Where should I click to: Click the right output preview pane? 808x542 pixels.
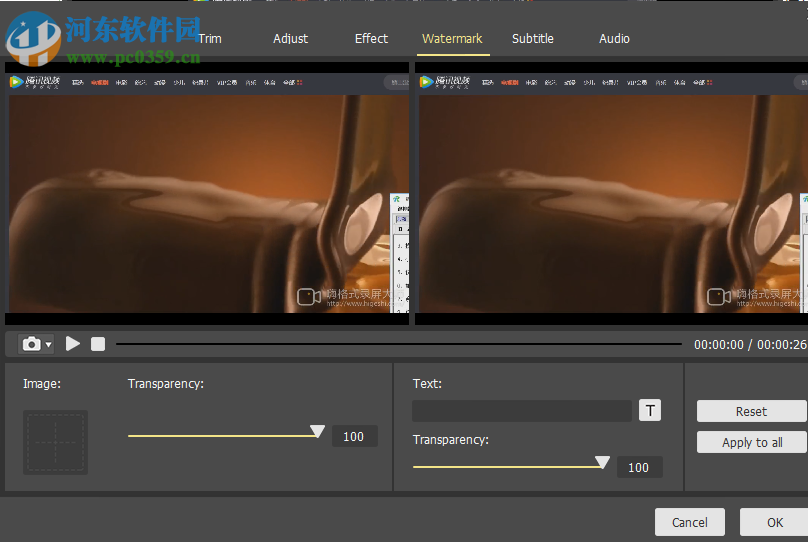coord(611,194)
